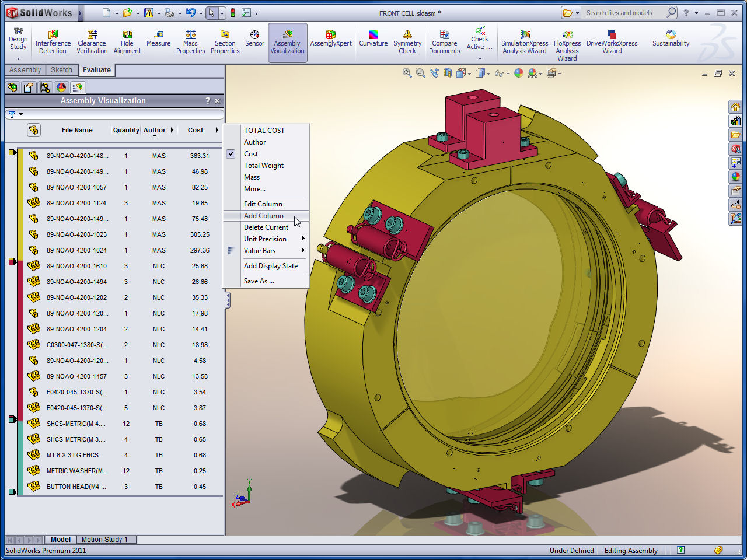Expand Check Active Document dropdown arrow
Viewport: 747px width, 560px height.
[480, 58]
